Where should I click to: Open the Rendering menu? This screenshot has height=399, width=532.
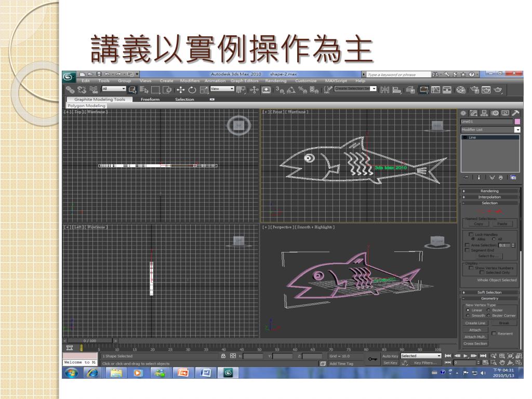(276, 81)
